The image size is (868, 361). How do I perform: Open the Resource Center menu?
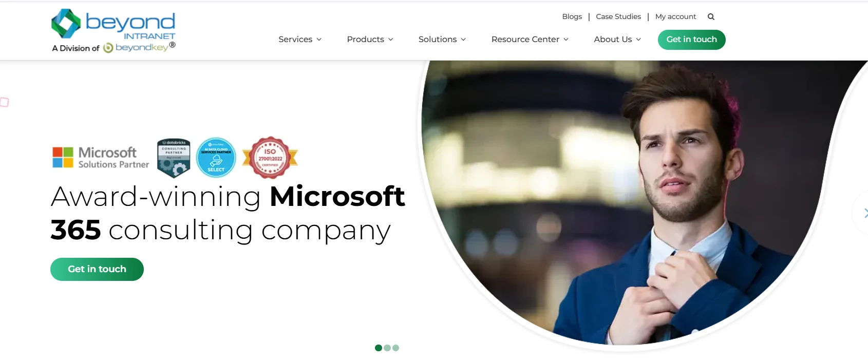click(x=530, y=40)
